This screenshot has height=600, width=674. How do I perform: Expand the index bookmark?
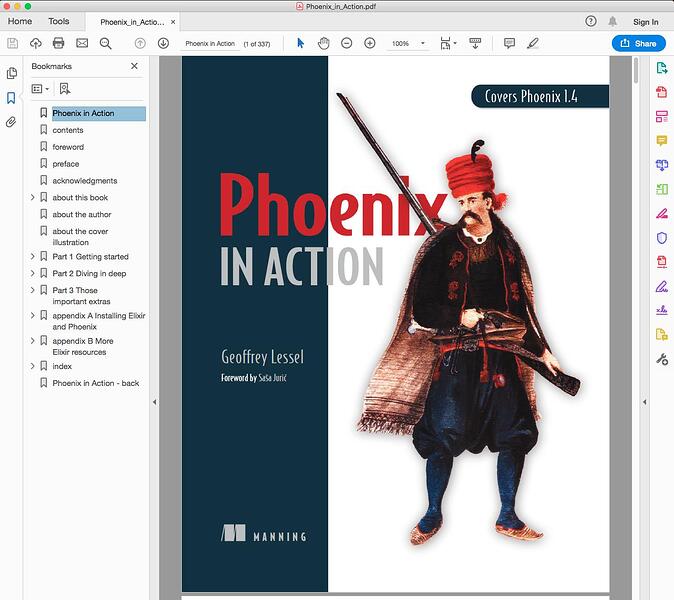tap(33, 366)
